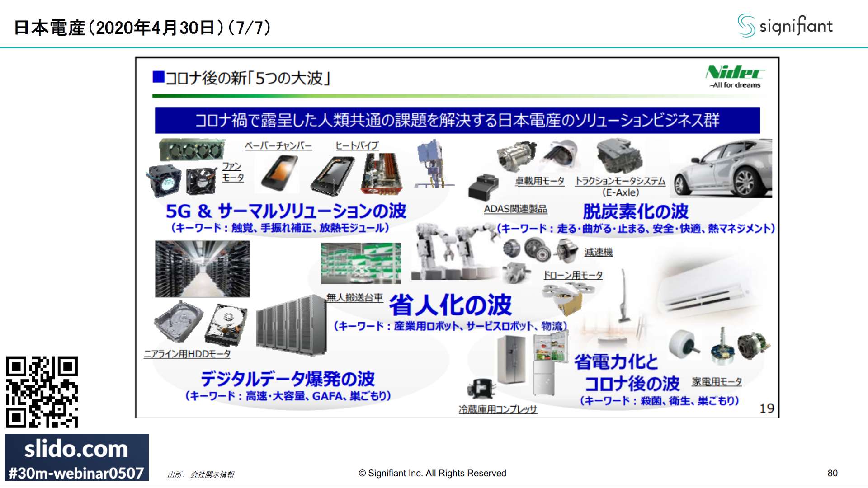Click the 無人搬送台車 label
Image resolution: width=868 pixels, height=488 pixels.
354,297
